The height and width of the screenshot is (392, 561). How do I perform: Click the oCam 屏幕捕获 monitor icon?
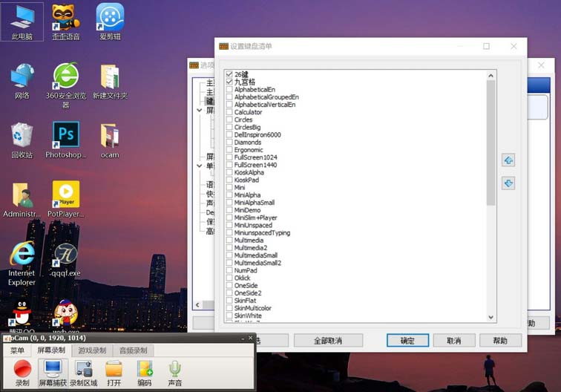tap(53, 373)
